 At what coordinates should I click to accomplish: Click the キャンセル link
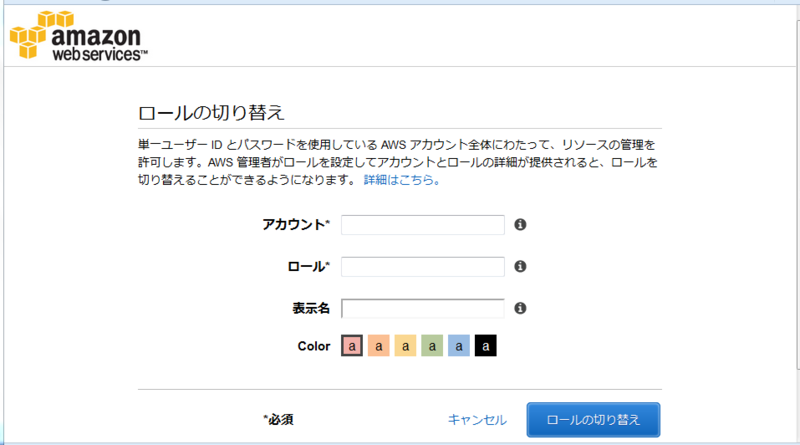[x=477, y=419]
